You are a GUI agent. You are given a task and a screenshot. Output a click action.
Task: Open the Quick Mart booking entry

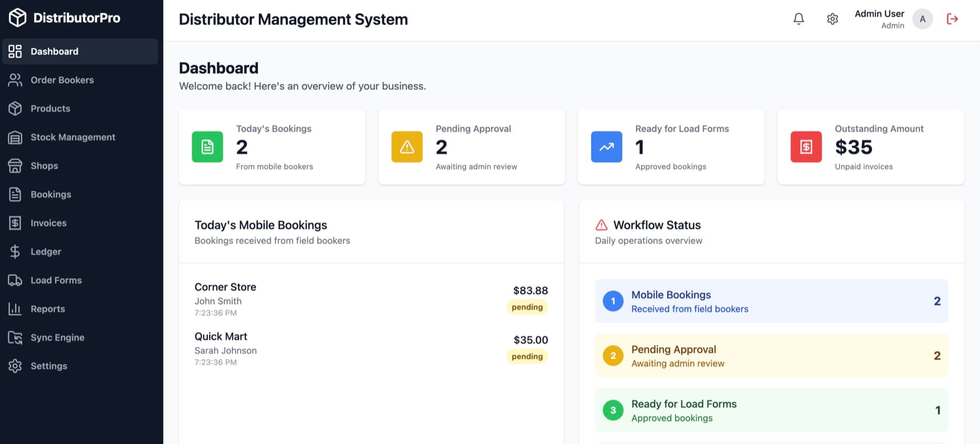pos(371,349)
